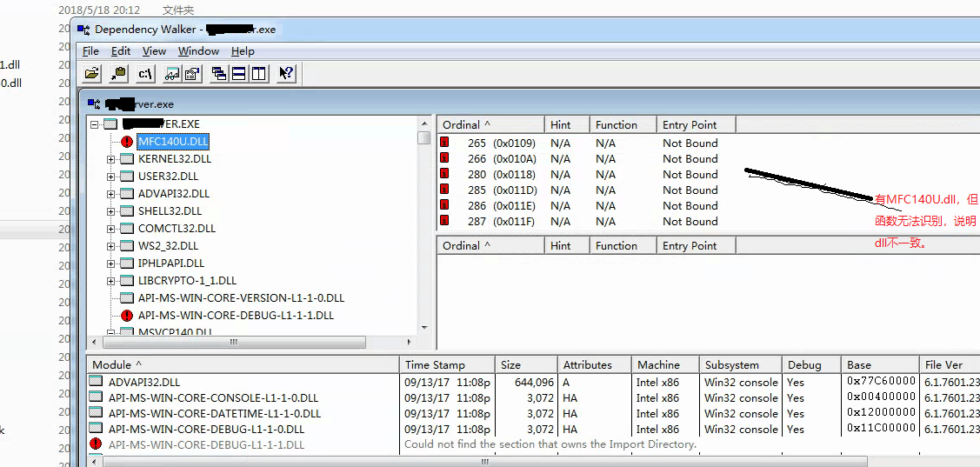Toggle the c:\ full paths toolbar icon
This screenshot has width=980, height=467.
[x=145, y=74]
